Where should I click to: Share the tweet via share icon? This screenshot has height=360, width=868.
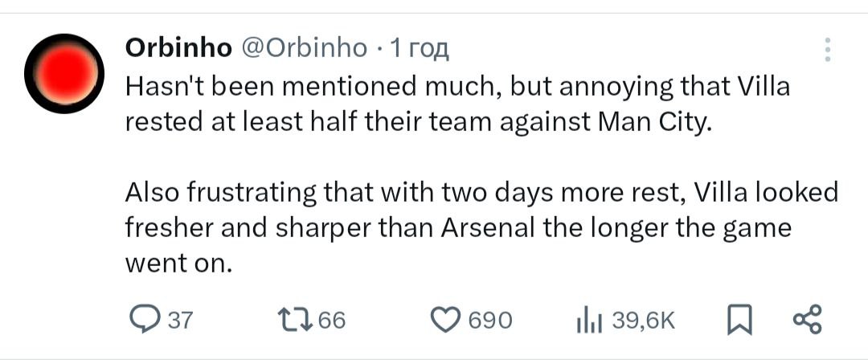point(807,319)
